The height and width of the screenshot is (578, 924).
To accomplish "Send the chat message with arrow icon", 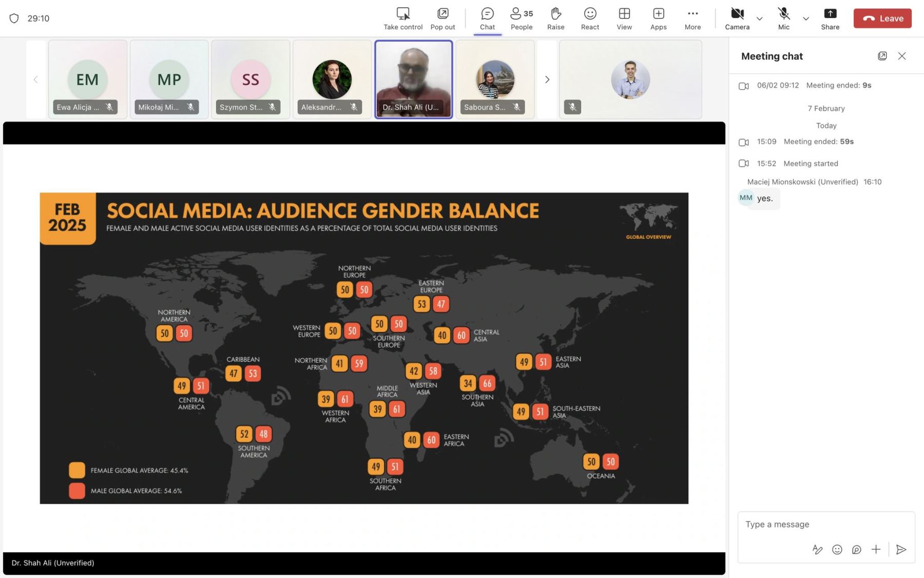I will 900,550.
